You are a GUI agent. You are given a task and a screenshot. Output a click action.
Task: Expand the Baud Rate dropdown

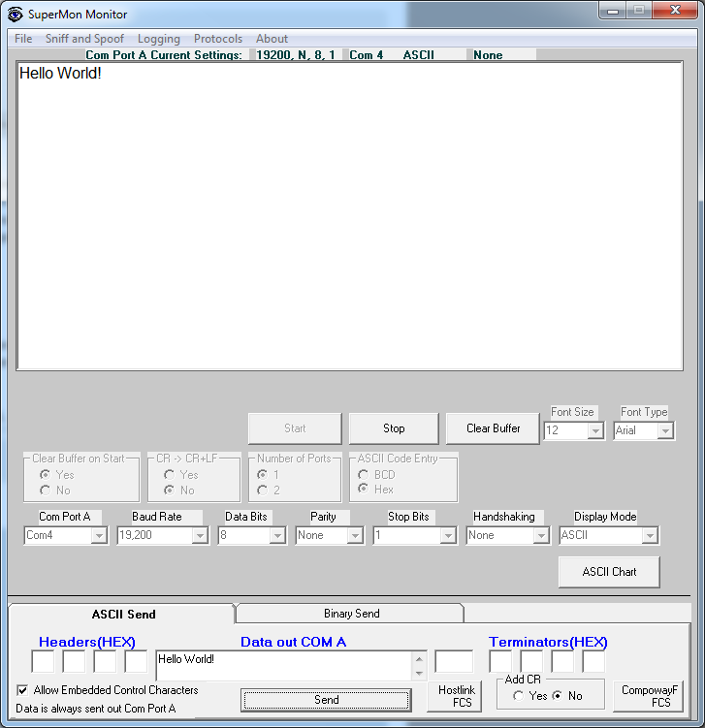point(200,536)
